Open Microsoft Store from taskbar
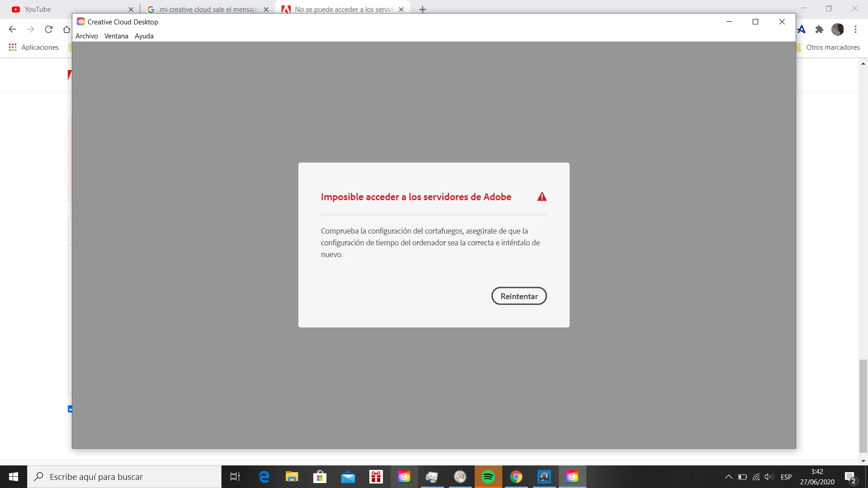This screenshot has height=488, width=868. [320, 477]
